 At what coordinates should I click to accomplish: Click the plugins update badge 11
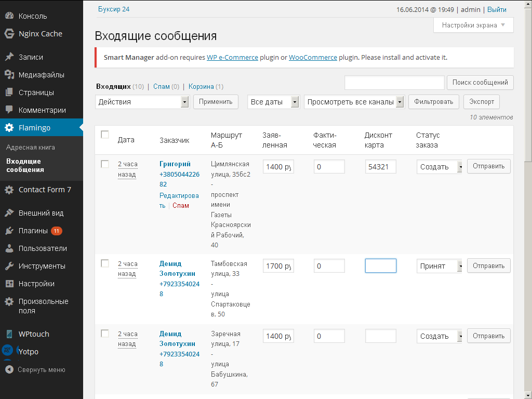(x=56, y=231)
